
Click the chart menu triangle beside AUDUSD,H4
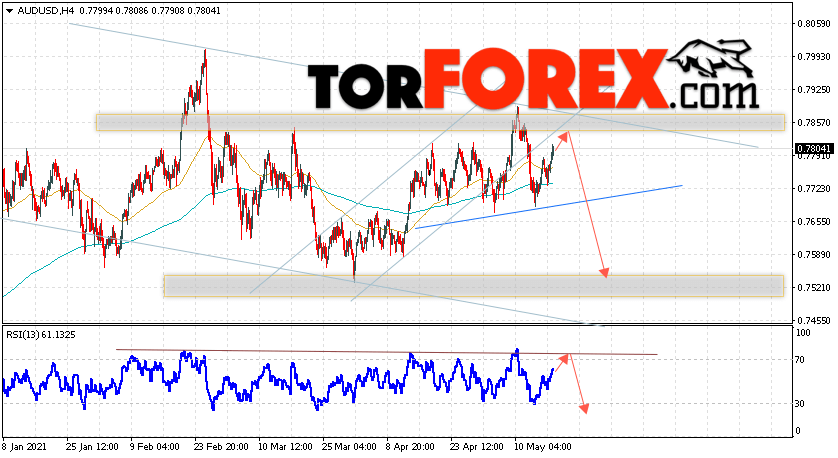click(9, 11)
